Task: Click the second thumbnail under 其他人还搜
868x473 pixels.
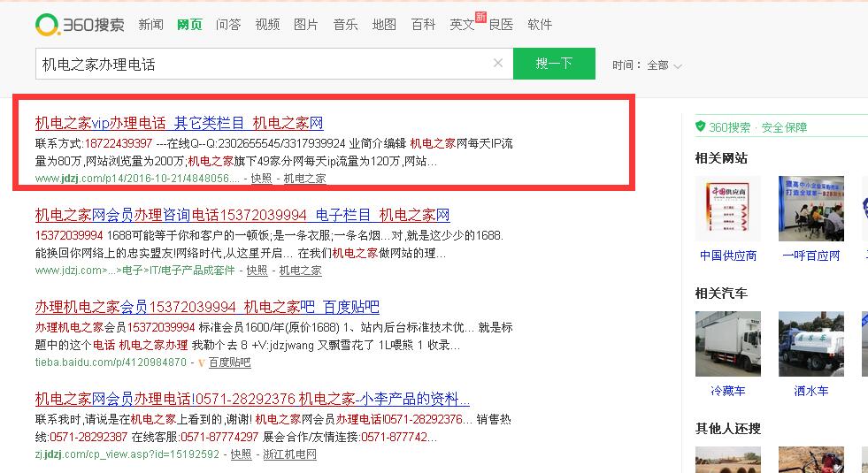Action: click(811, 460)
